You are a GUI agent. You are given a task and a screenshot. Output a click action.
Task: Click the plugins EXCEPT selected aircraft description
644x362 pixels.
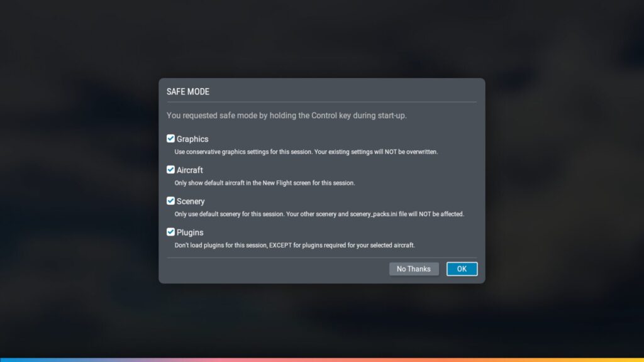294,246
